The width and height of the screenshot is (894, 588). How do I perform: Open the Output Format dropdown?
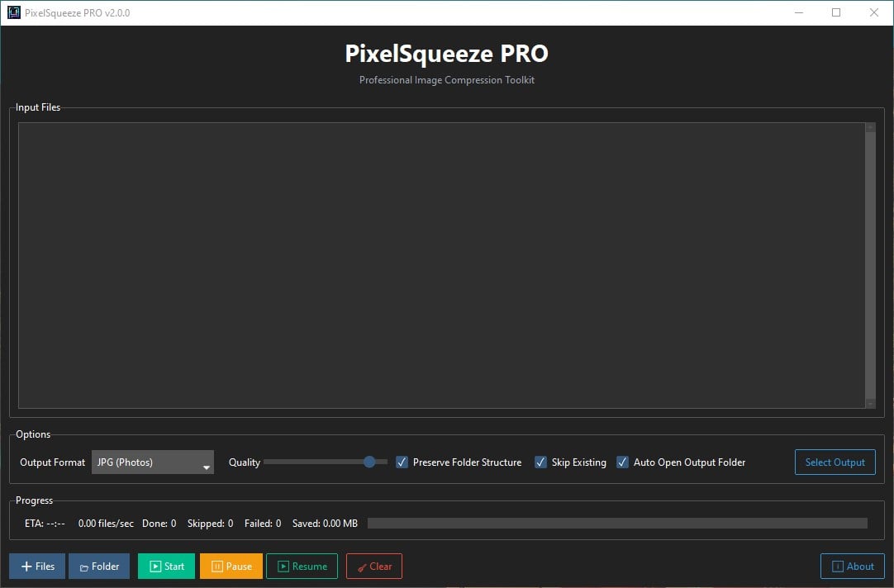pyautogui.click(x=152, y=462)
